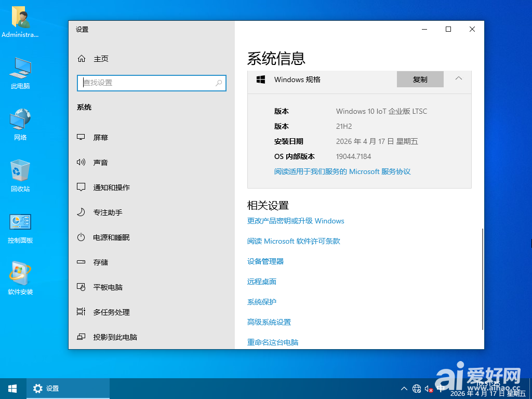532x399 pixels.
Task: Click the 存储 drive icon in sidebar
Action: pos(81,262)
